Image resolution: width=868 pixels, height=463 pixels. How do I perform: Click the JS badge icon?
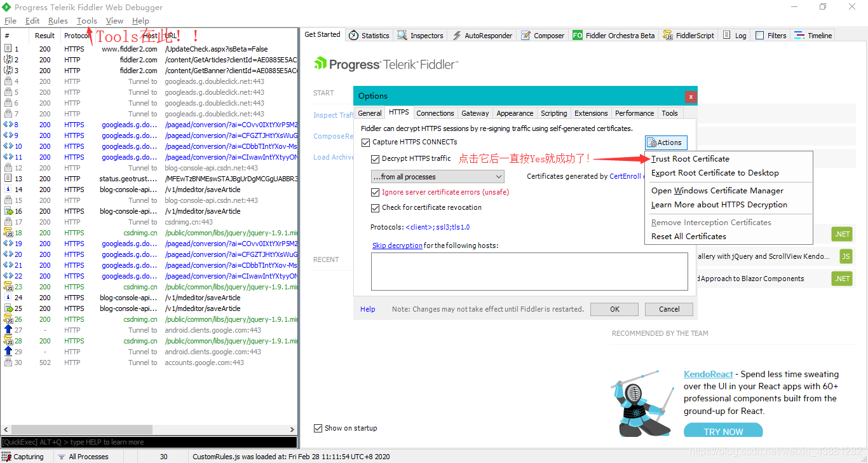846,256
